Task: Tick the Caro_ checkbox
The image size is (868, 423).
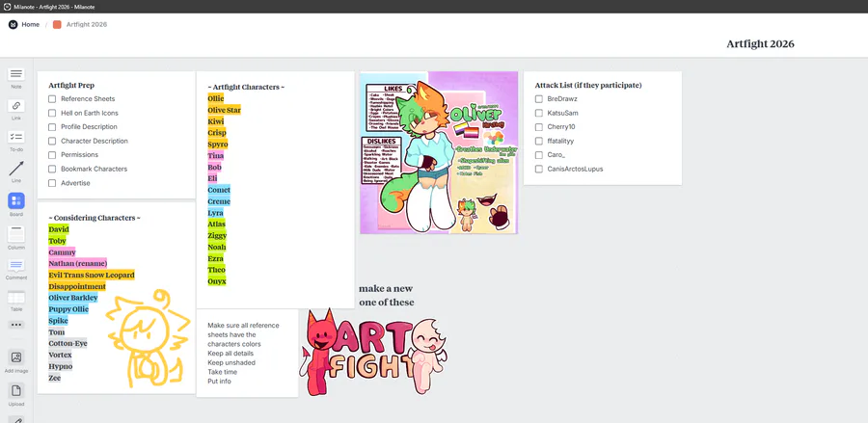Action: coord(538,155)
